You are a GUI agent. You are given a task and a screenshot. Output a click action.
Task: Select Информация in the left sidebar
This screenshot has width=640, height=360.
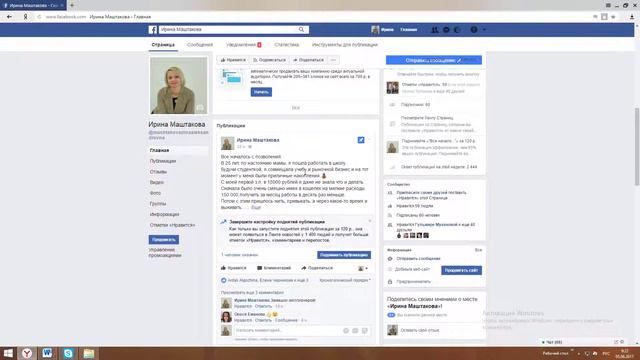[x=164, y=214]
